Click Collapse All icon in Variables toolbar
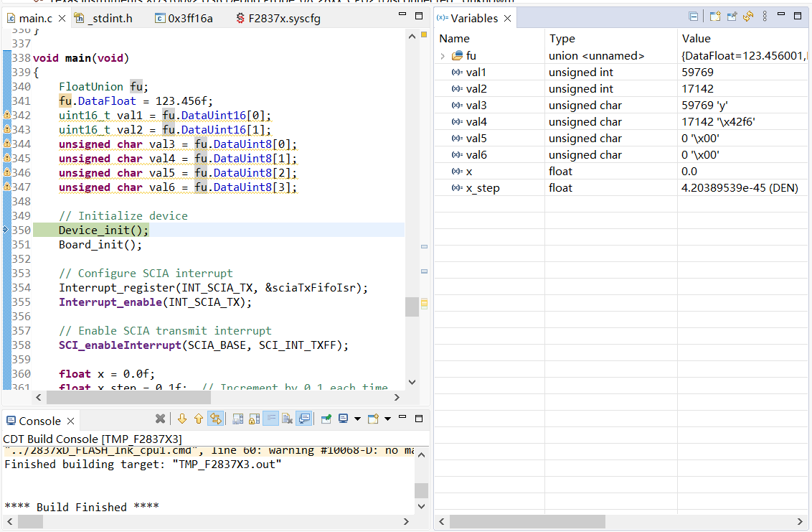 pyautogui.click(x=694, y=17)
